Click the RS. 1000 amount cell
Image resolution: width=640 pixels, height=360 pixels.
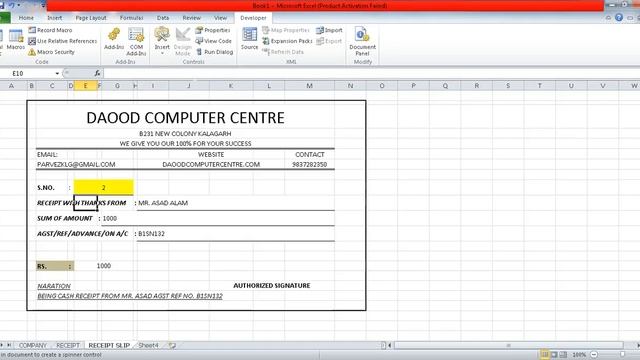104,266
